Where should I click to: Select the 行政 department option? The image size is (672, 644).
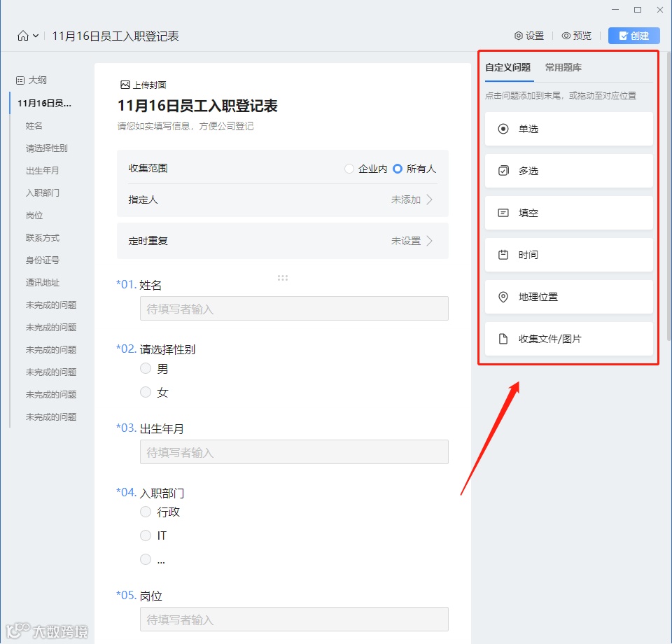(x=146, y=512)
